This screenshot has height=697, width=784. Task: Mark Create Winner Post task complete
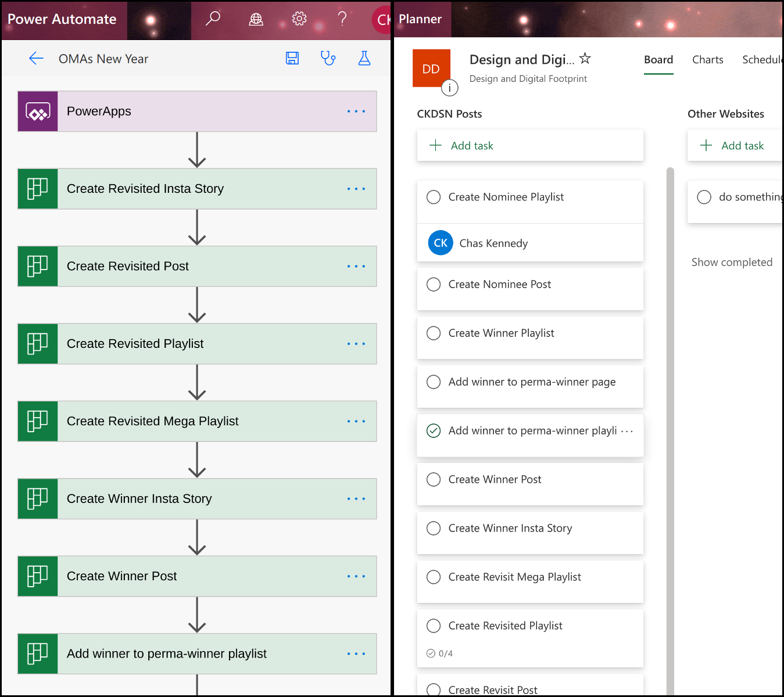click(x=434, y=479)
